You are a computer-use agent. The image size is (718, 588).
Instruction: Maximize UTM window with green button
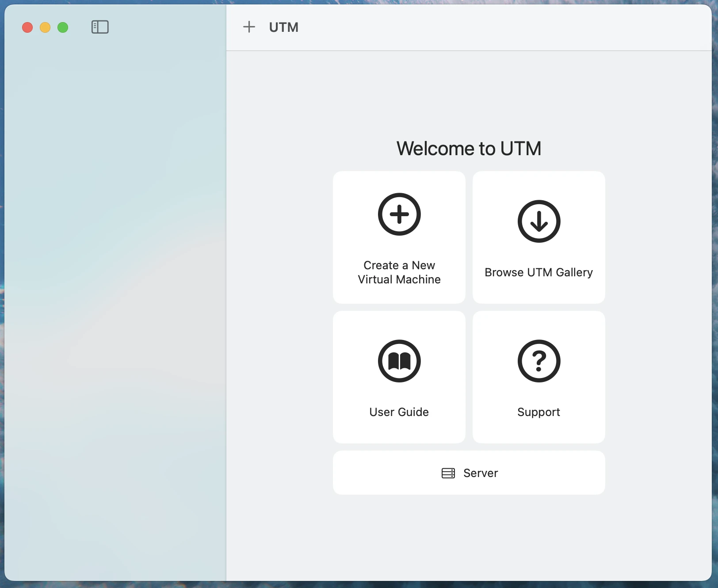click(x=63, y=27)
